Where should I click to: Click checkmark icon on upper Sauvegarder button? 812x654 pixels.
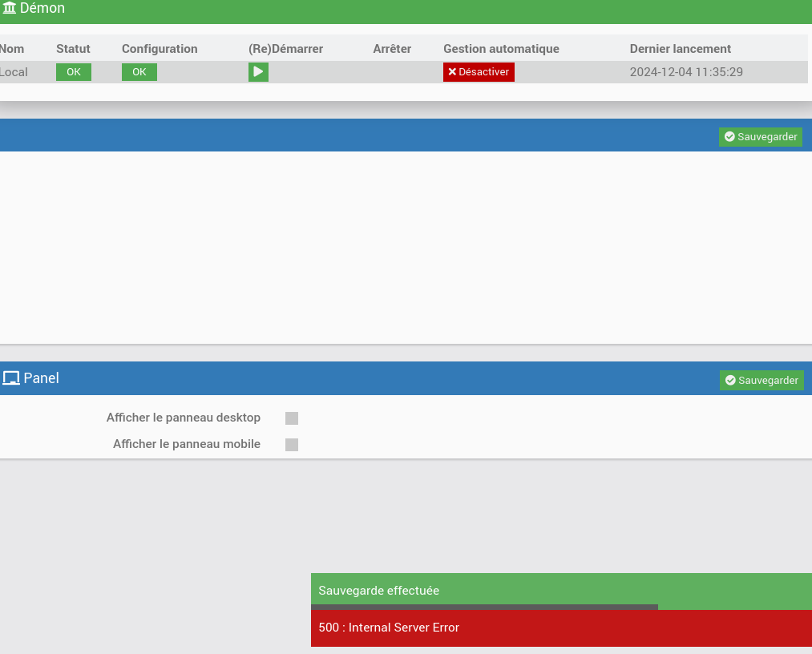729,137
